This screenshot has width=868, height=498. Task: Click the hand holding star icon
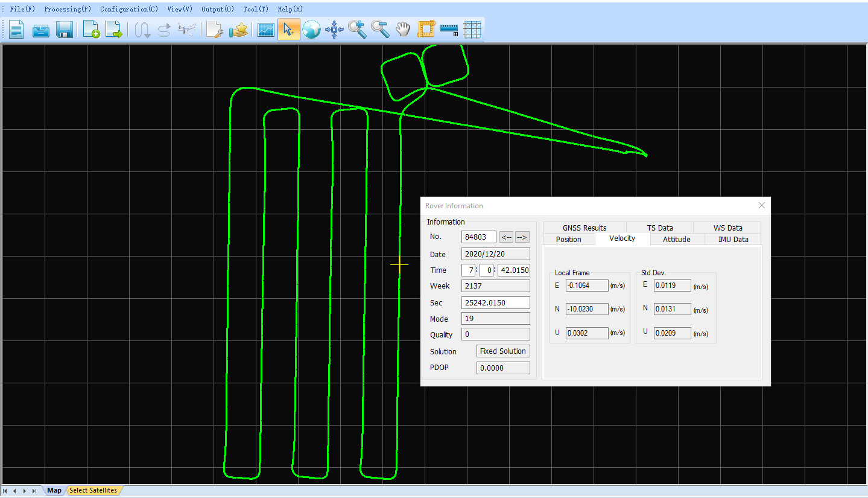[239, 30]
